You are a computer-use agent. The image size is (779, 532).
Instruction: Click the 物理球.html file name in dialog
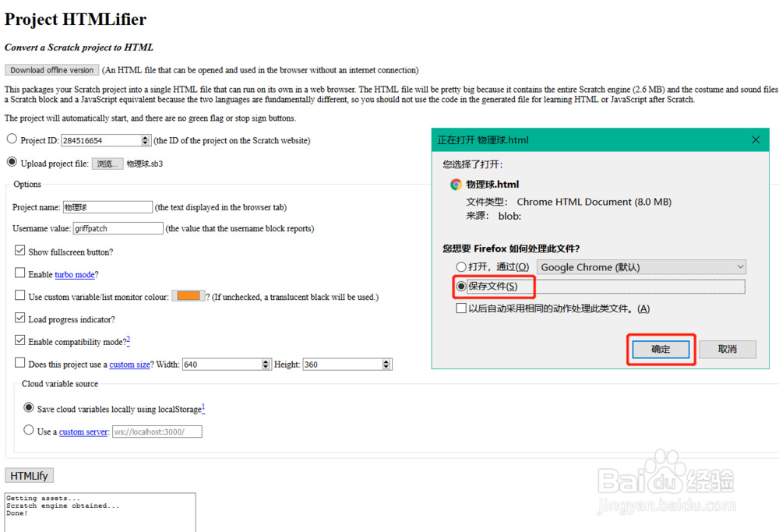click(x=492, y=185)
